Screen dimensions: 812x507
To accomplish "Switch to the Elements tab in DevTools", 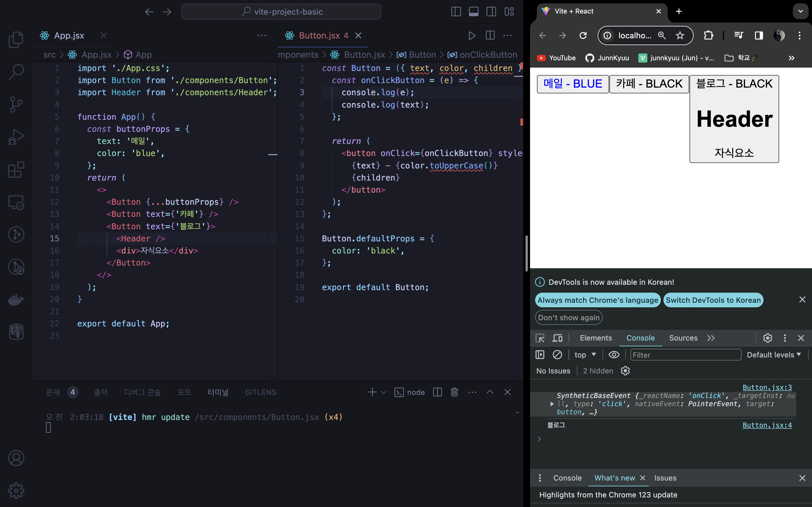I will [595, 338].
